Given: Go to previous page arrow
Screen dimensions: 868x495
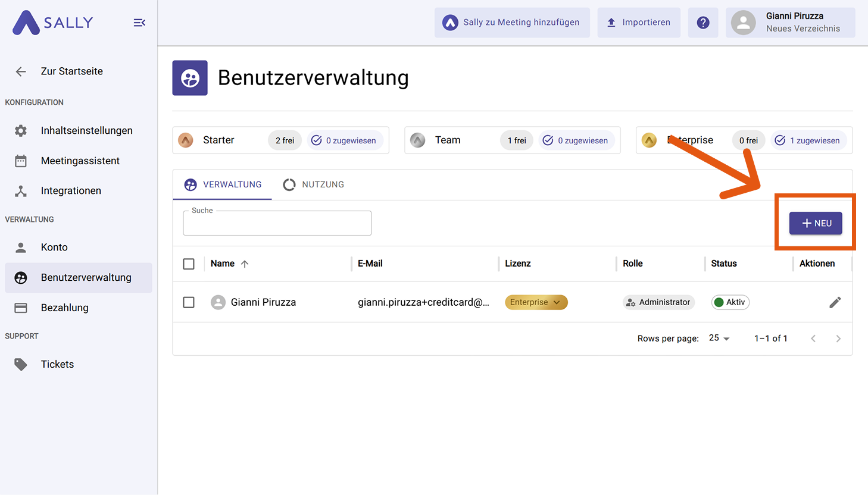Looking at the screenshot, I should point(813,339).
